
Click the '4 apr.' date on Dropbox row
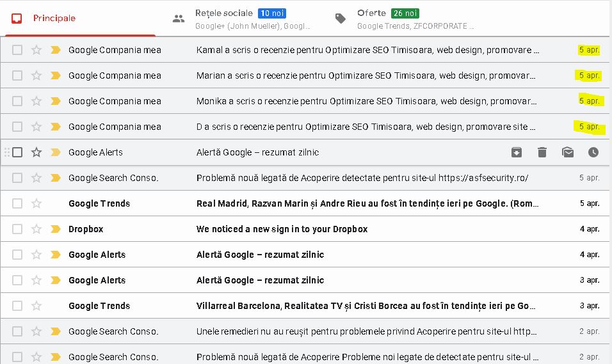click(590, 229)
